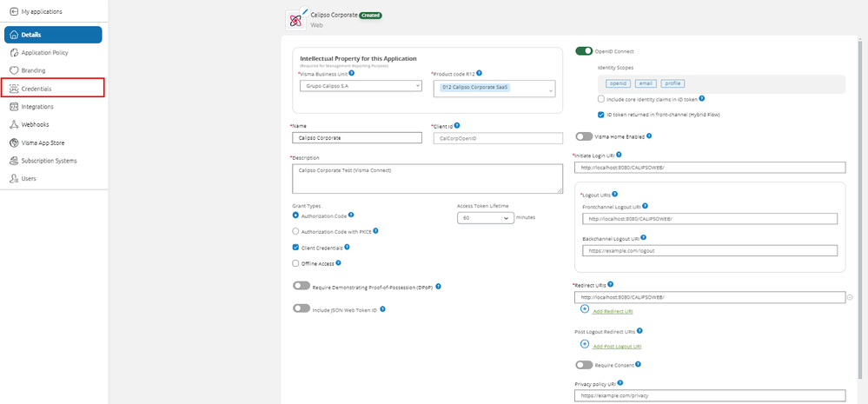Click the Calipso Corporate app logo
Screen dimensions: 868x404
(x=295, y=21)
